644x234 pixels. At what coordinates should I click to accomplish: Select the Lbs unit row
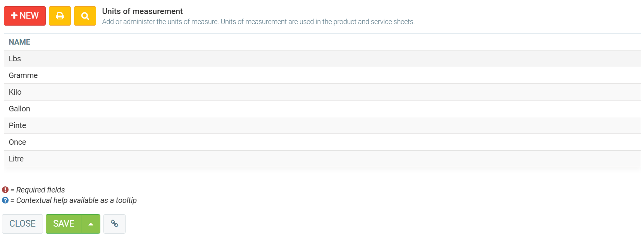pos(15,59)
